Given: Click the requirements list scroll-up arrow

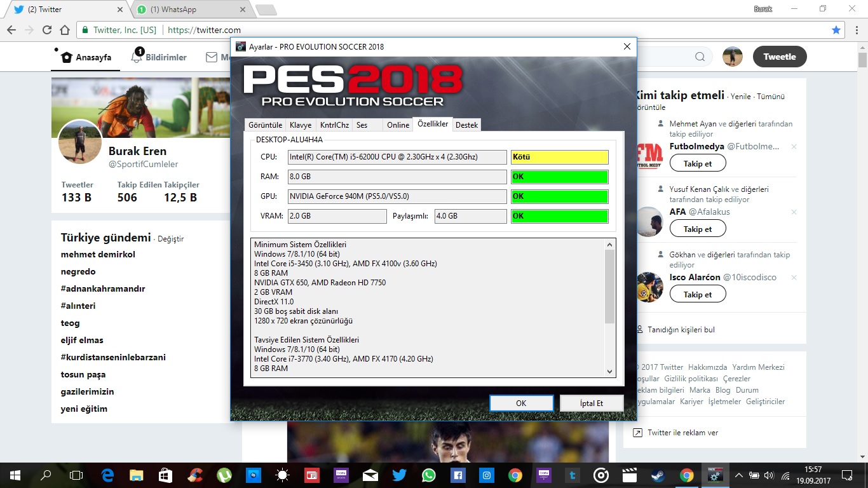Looking at the screenshot, I should click(x=610, y=245).
